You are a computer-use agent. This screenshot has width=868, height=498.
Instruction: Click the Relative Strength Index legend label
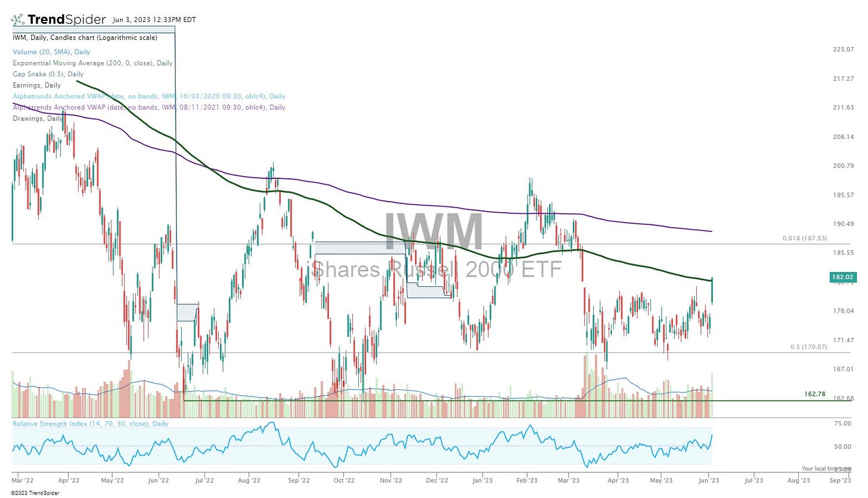pos(91,423)
